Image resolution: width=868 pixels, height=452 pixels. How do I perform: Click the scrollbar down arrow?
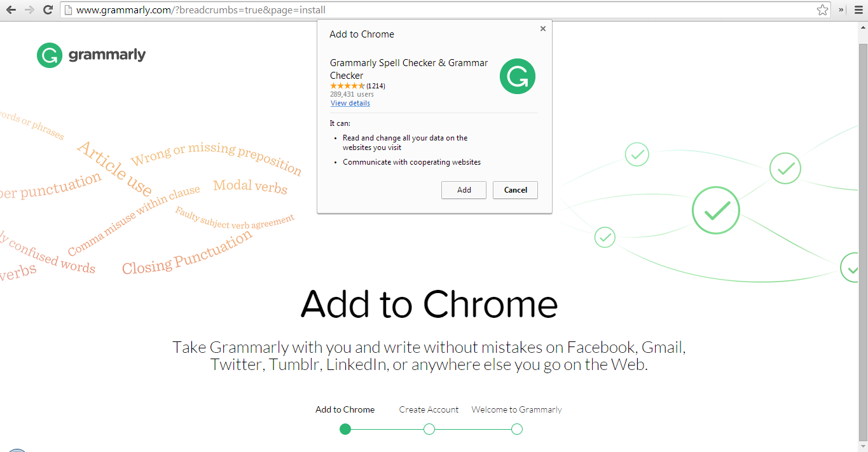tap(863, 448)
